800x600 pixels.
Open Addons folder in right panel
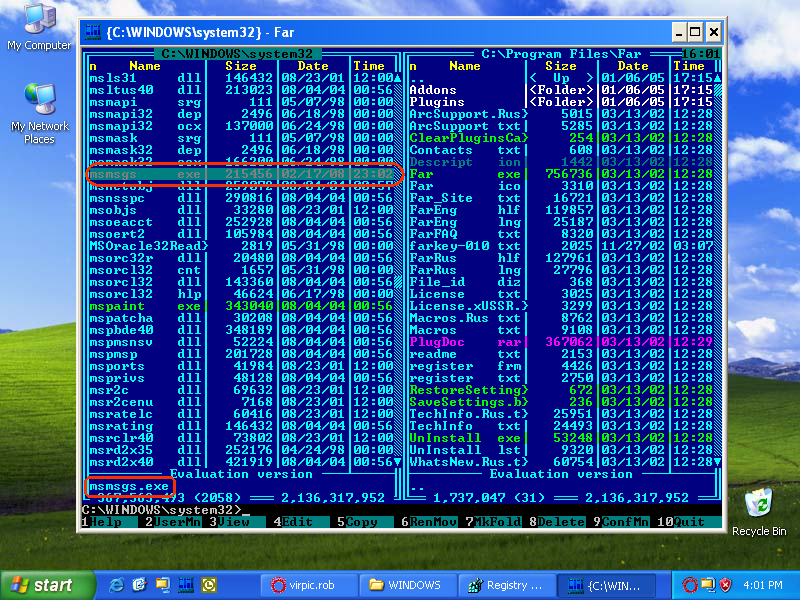(x=561, y=90)
